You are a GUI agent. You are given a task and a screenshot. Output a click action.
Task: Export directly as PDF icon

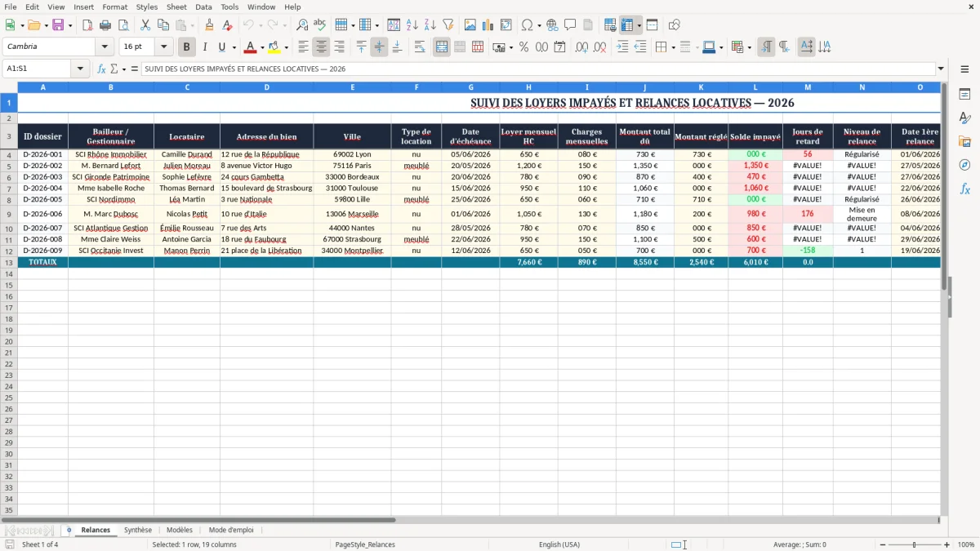(87, 25)
